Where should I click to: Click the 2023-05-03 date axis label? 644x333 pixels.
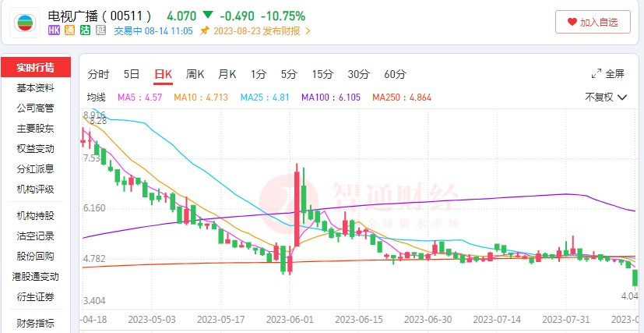[151, 320]
